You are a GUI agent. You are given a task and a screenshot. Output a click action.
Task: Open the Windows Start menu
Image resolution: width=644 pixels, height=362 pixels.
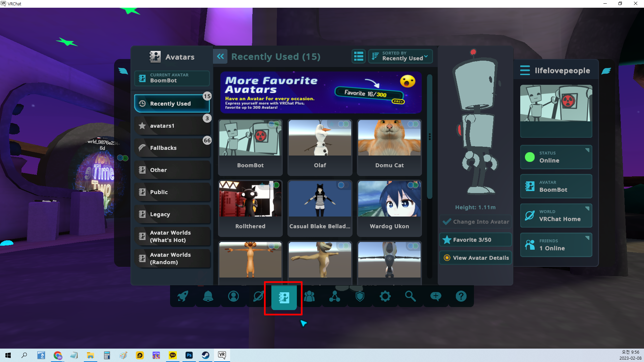[x=8, y=355]
